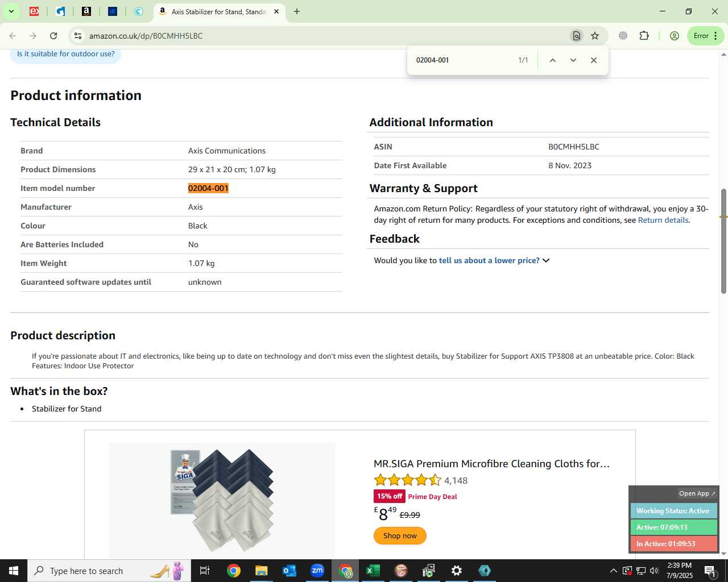This screenshot has width=728, height=582.
Task: Open the Chrome profile icon
Action: pos(675,36)
